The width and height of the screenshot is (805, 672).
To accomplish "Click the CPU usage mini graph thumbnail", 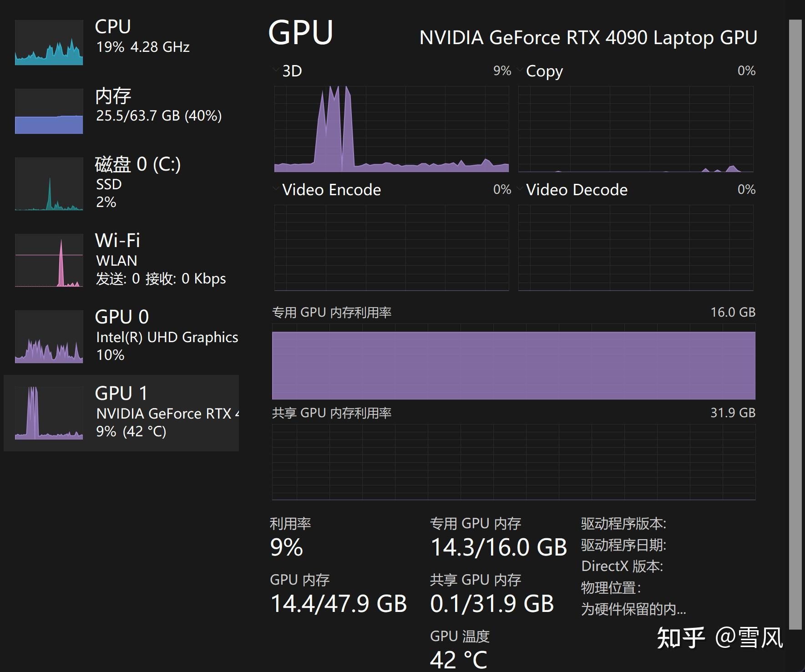I will tap(49, 42).
